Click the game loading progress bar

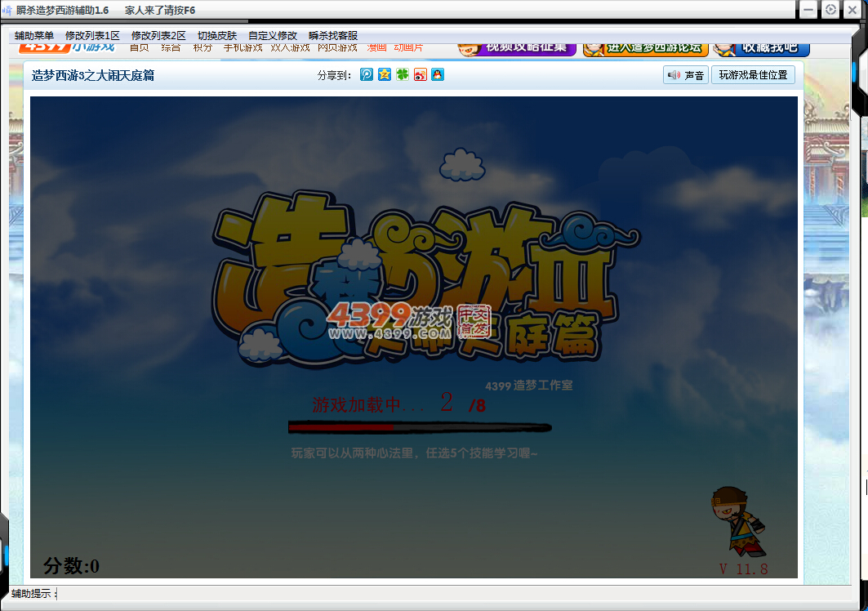tap(420, 427)
